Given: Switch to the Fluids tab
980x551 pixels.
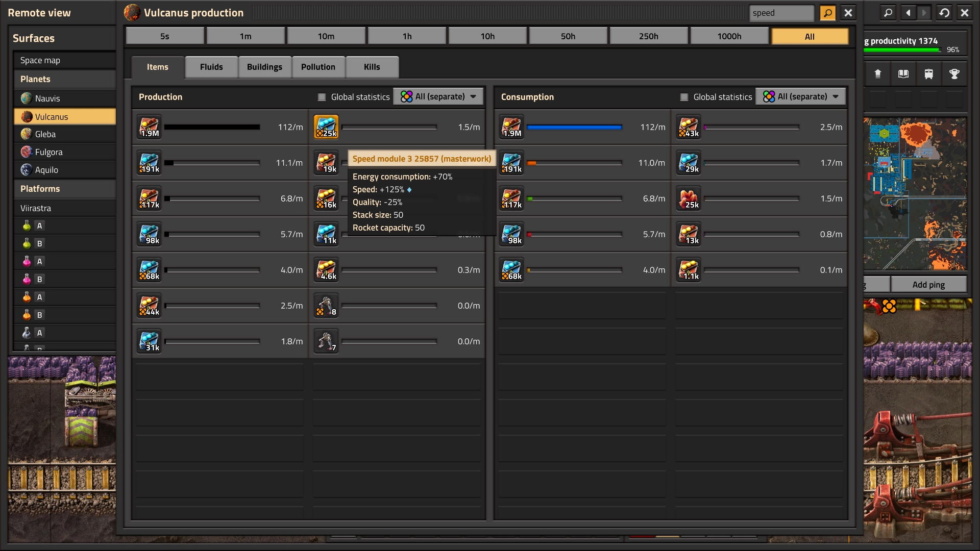Looking at the screenshot, I should point(211,67).
